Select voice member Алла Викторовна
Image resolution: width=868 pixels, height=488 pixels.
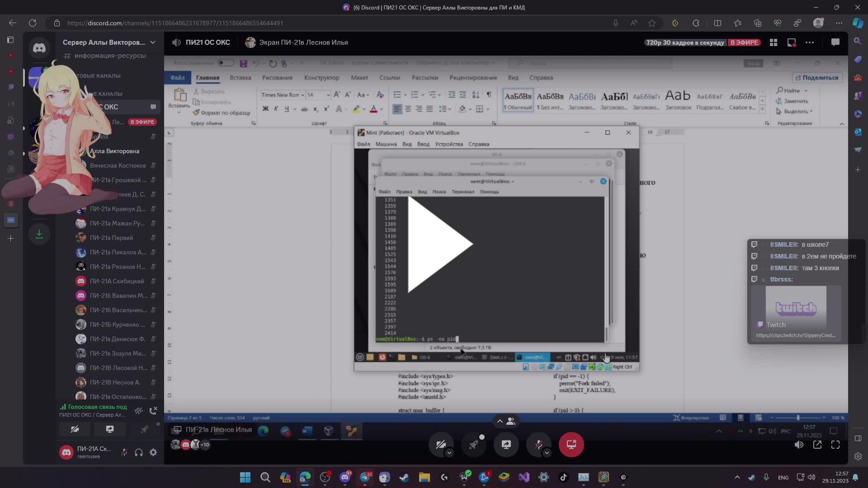coord(114,151)
